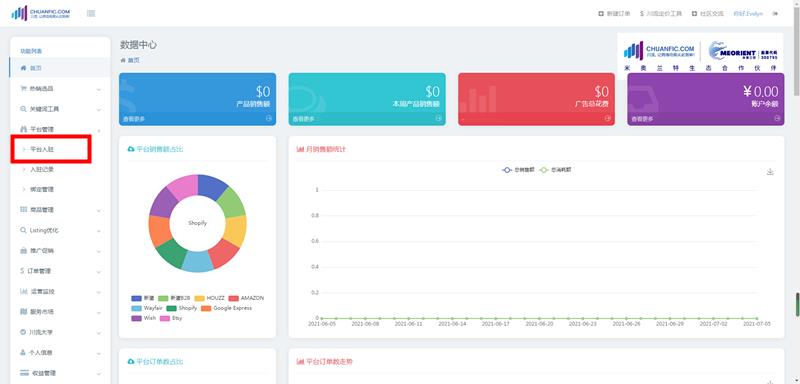Image resolution: width=800 pixels, height=384 pixels.
Task: Expand 关键词工具 using the chevron arrow
Action: (98, 110)
